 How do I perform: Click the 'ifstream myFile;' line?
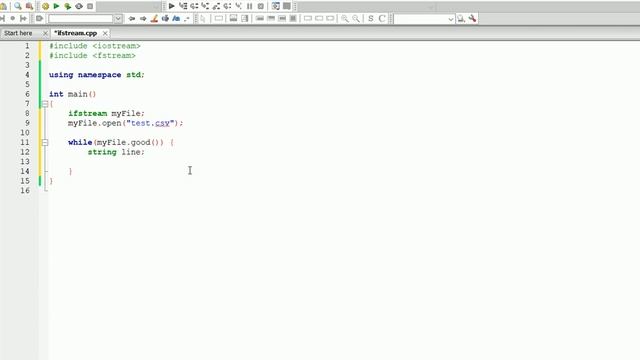click(x=106, y=113)
